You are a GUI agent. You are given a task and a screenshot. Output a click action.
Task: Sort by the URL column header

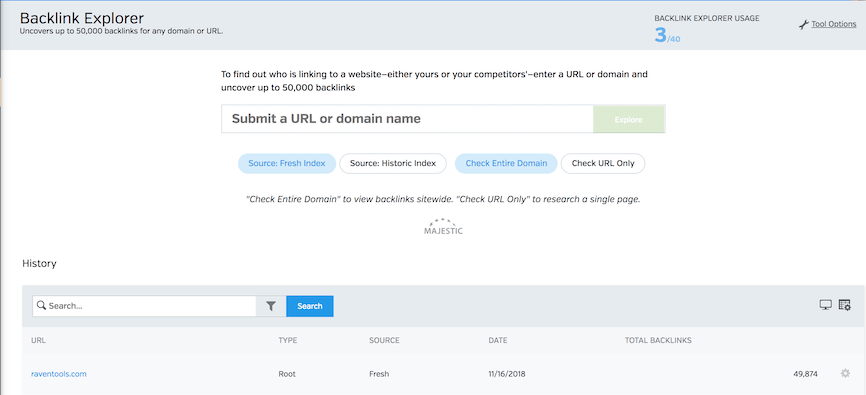click(x=38, y=340)
